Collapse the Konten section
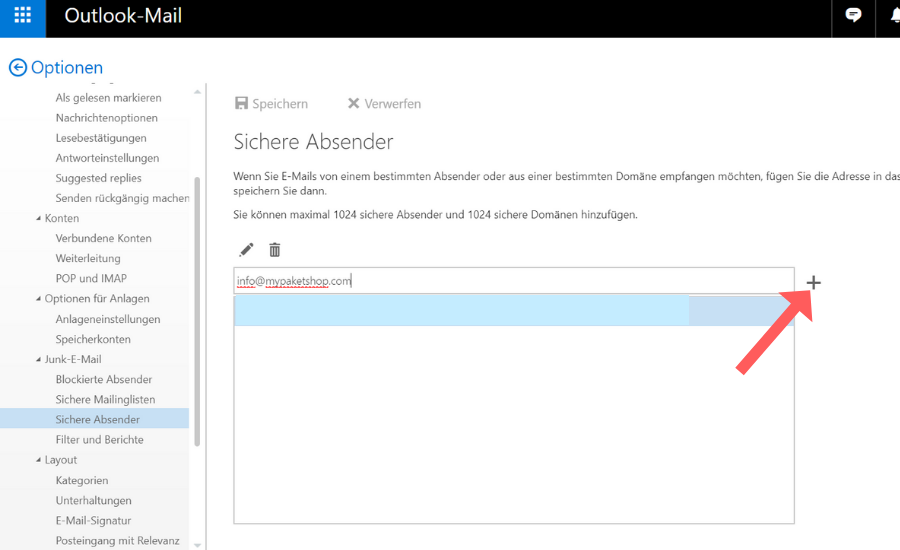Screen dimensions: 900x550 click(39, 219)
